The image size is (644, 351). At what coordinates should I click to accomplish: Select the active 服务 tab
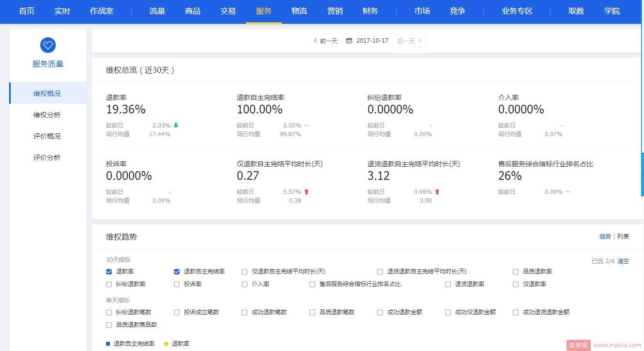[x=264, y=11]
